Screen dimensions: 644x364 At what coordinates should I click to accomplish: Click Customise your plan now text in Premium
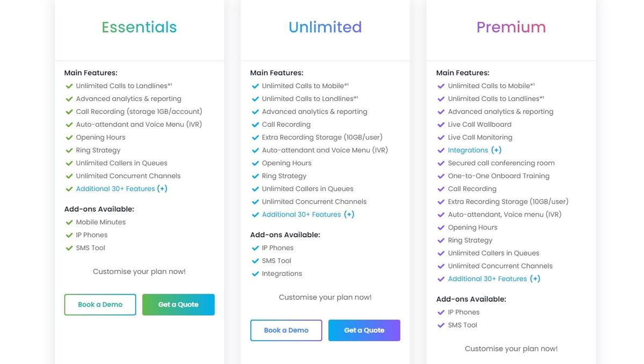tap(511, 348)
